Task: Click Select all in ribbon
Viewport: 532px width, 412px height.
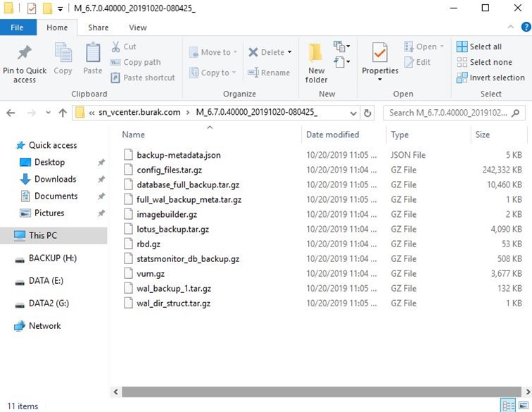Action: (479, 46)
